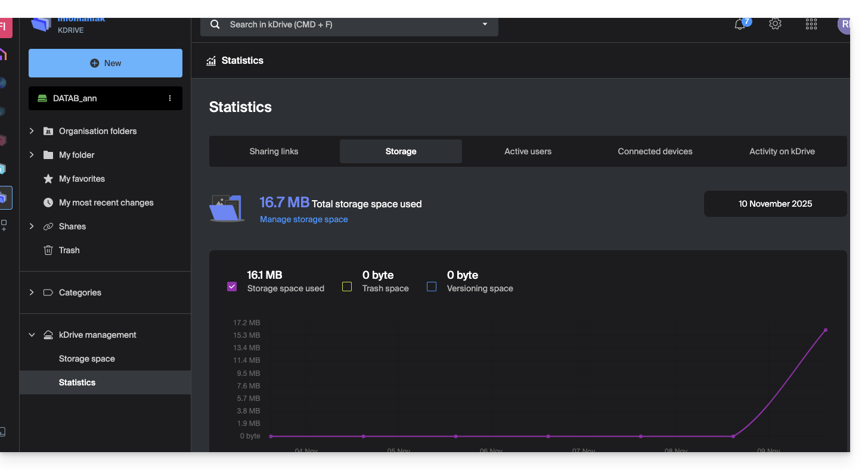This screenshot has height=470, width=868.
Task: Click the last data point on the graph
Action: 826,330
